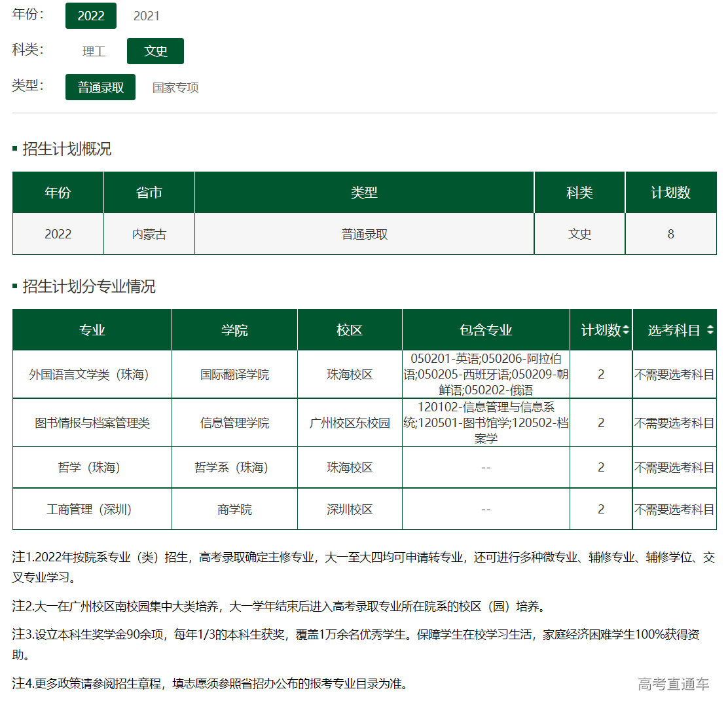The width and height of the screenshot is (728, 710).
Task: Click square bullet beside 招生计划概况
Action: tap(13, 149)
